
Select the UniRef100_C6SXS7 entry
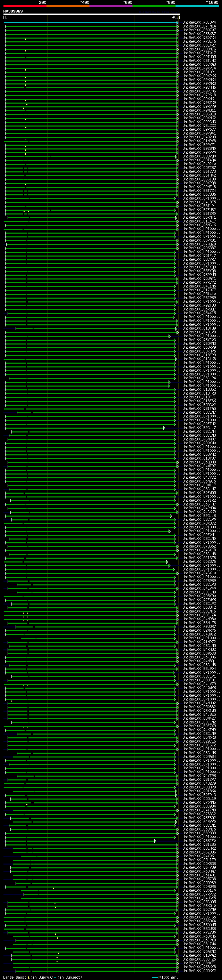(x=199, y=34)
